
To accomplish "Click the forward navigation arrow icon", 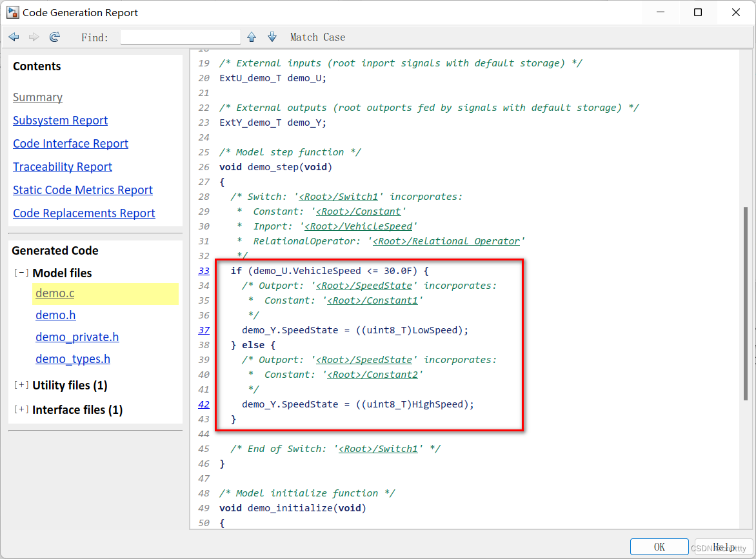I will point(34,37).
